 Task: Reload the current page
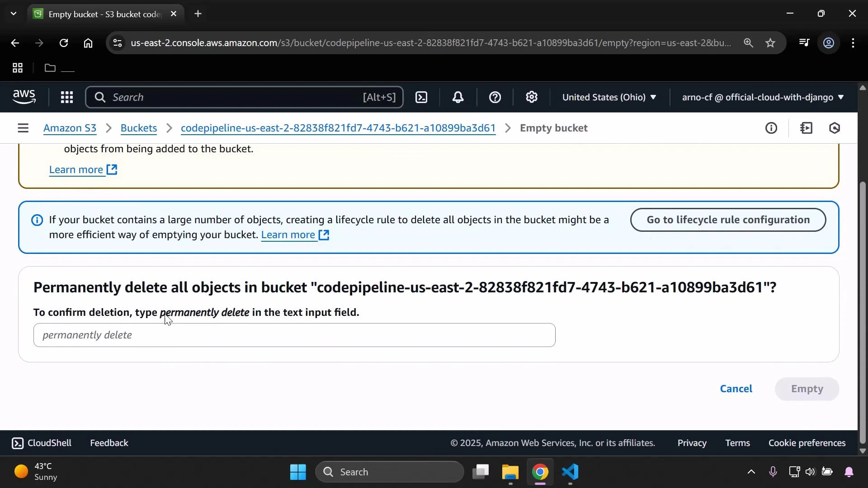(x=64, y=43)
